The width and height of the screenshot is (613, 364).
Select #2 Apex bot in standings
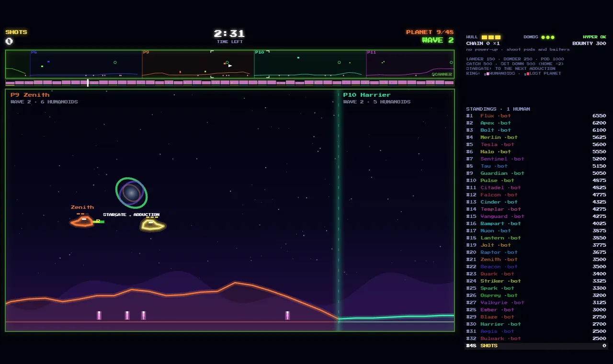point(536,123)
